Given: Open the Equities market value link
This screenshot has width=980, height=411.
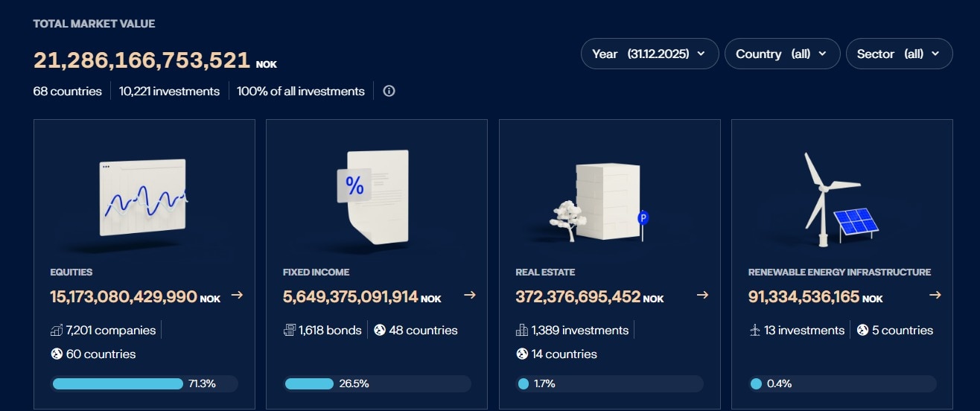Looking at the screenshot, I should (x=124, y=296).
